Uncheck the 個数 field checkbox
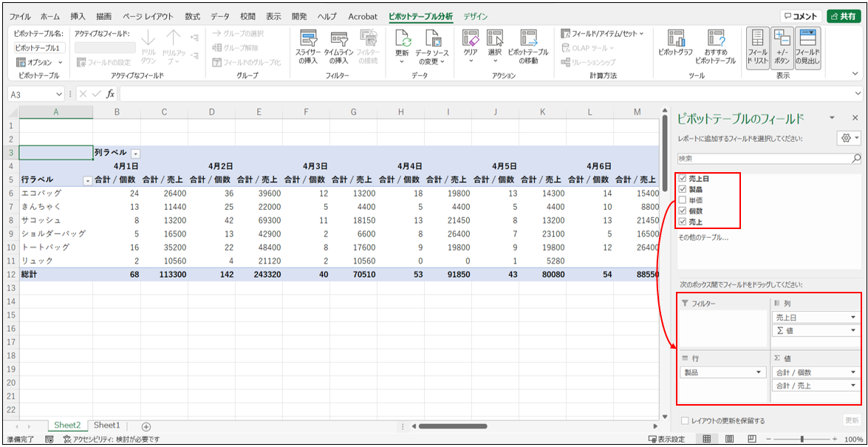The height and width of the screenshot is (447, 868). (x=683, y=211)
